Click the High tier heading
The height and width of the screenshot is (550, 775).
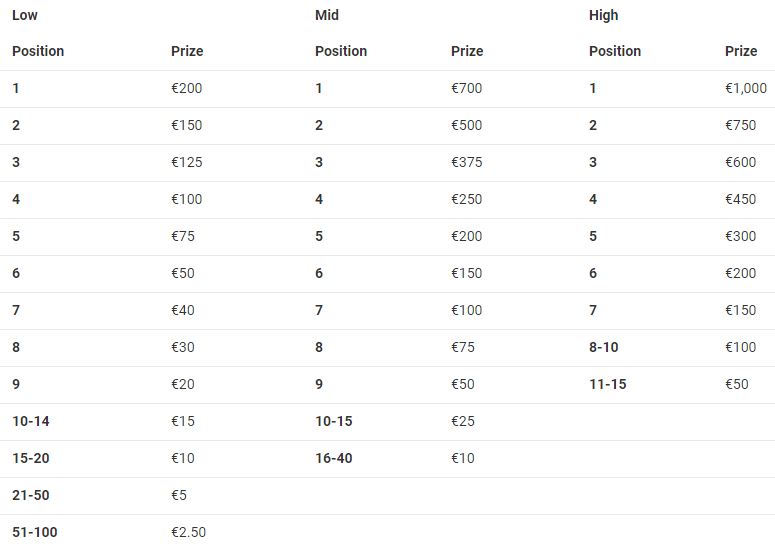[603, 16]
